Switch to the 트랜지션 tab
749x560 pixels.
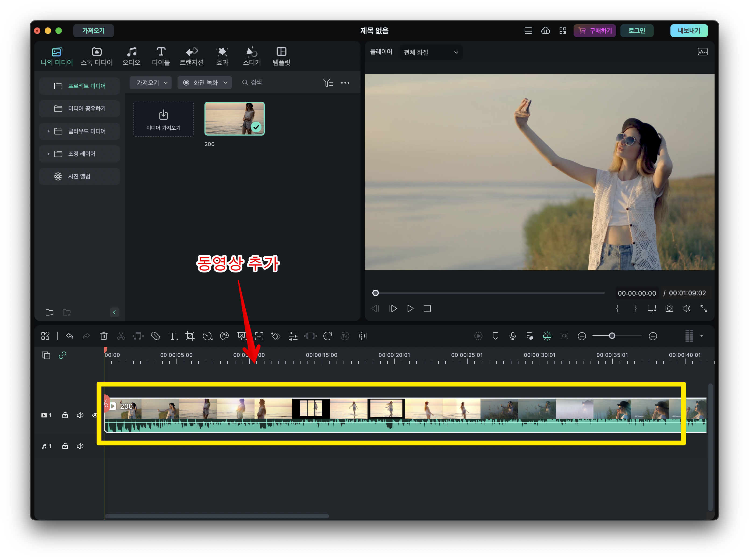192,56
